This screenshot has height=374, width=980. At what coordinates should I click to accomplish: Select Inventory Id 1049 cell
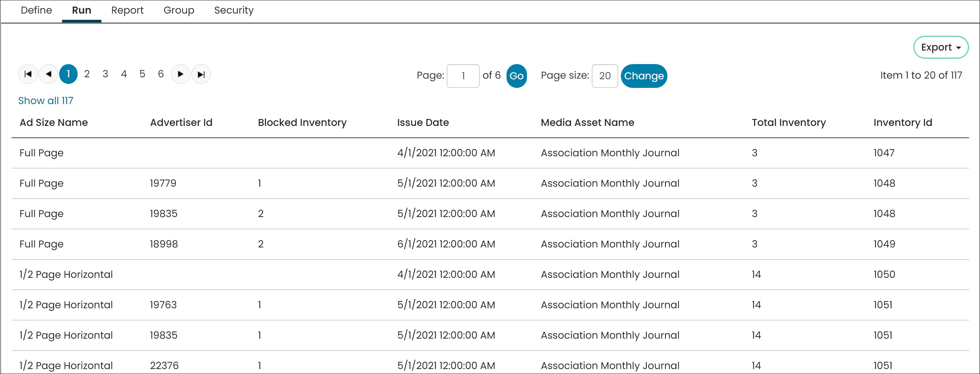[x=885, y=244]
